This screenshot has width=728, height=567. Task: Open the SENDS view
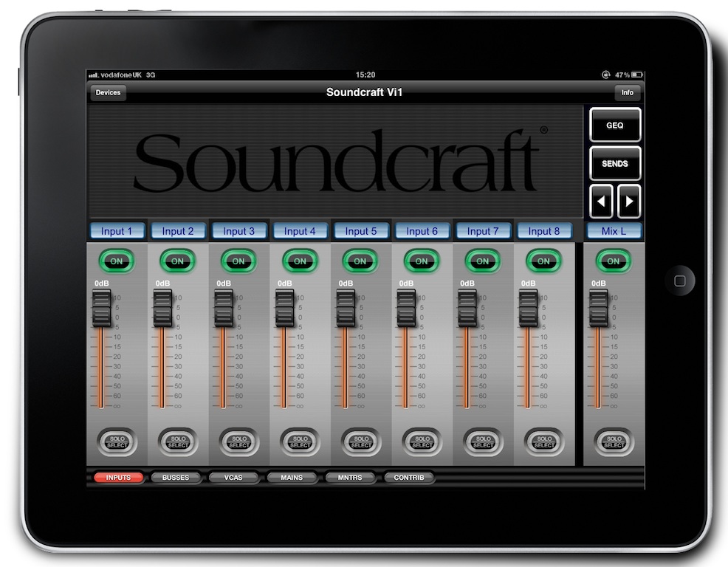615,163
